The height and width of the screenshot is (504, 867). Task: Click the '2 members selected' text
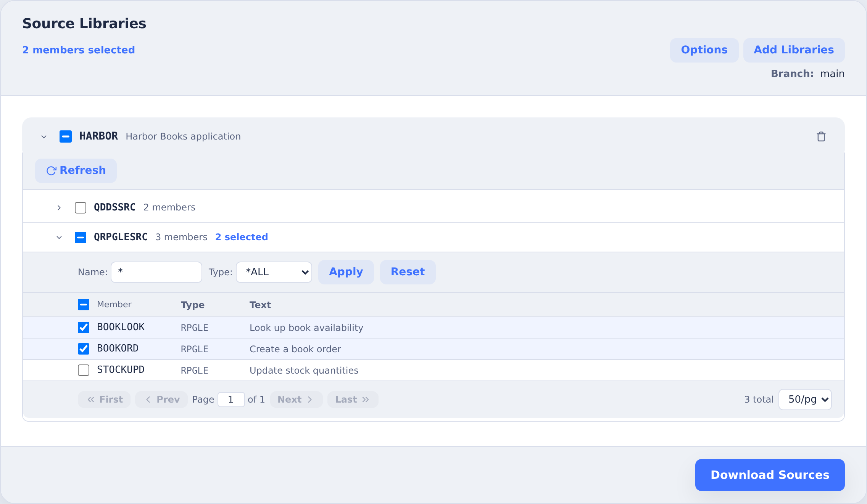tap(79, 50)
